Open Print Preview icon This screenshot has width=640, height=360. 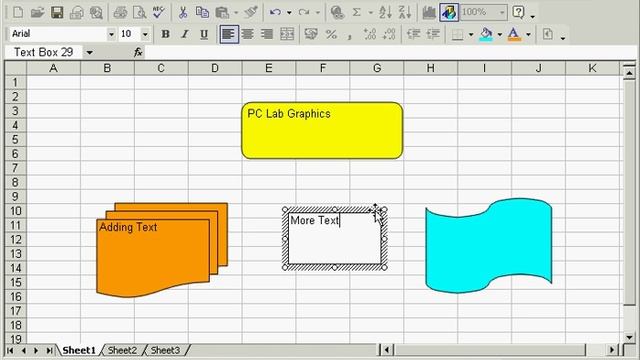[x=139, y=13]
